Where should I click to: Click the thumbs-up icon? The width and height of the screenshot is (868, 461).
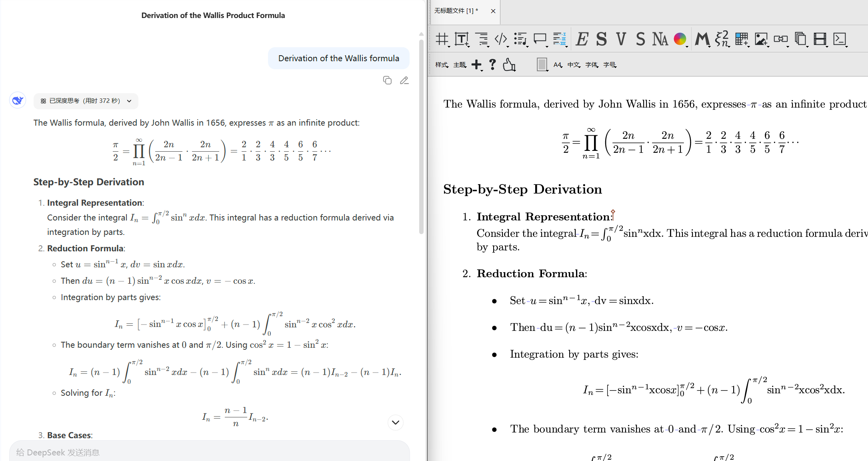pos(509,65)
